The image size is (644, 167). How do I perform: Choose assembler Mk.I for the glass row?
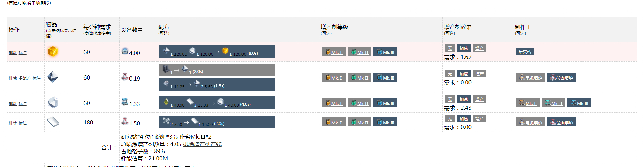(528, 103)
